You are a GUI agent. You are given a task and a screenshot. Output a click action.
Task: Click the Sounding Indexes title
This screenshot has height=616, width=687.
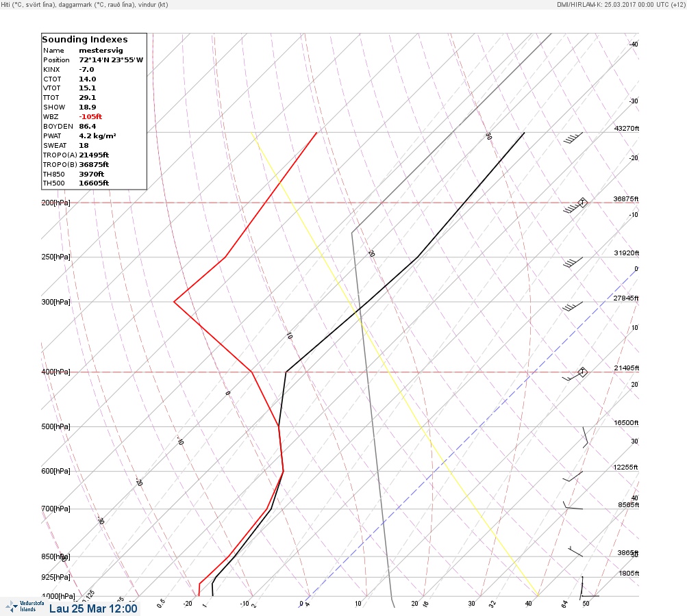point(85,40)
